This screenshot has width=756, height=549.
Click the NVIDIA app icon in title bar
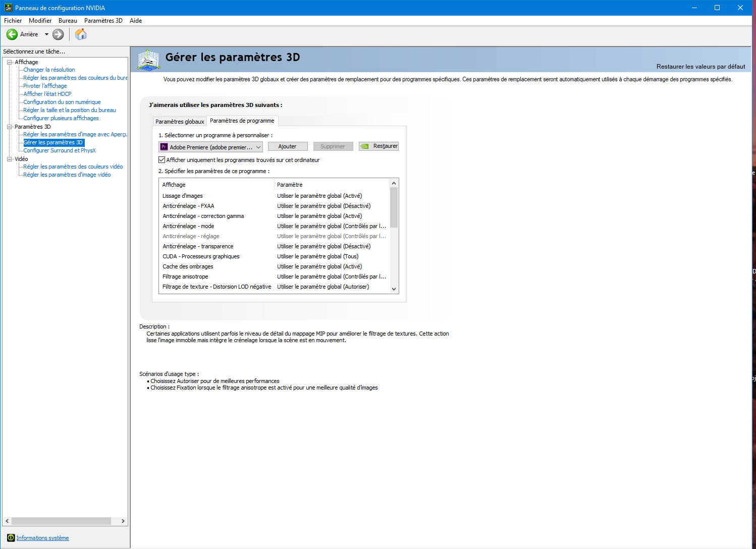8,8
